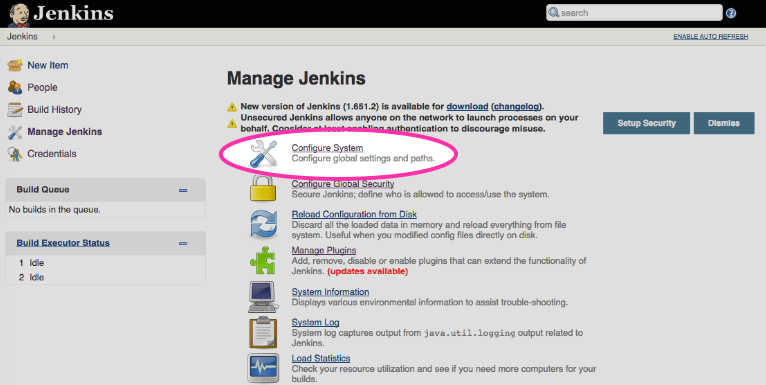The height and width of the screenshot is (385, 766).
Task: Open Build History from the sidebar
Action: (54, 109)
